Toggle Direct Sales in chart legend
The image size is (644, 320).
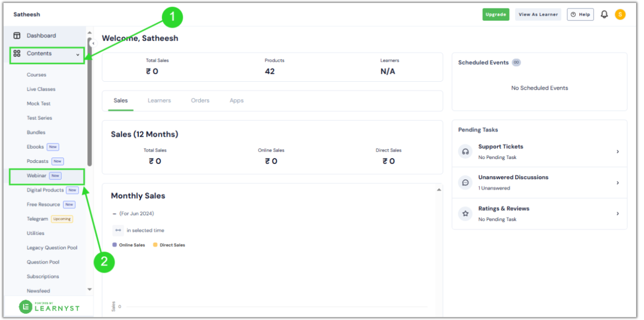(169, 245)
